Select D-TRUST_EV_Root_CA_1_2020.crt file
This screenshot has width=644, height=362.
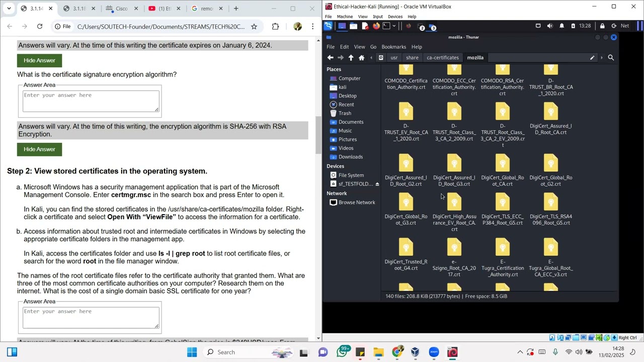[406, 122]
